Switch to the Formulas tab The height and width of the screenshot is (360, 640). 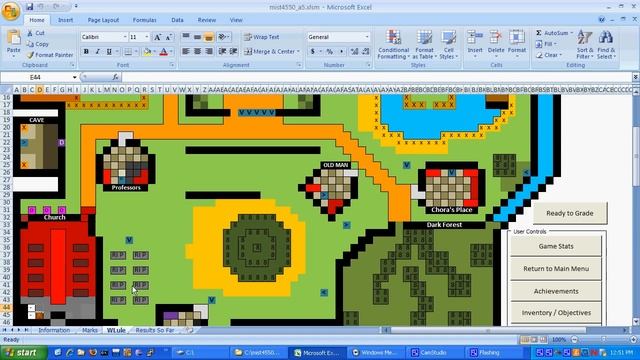click(144, 20)
